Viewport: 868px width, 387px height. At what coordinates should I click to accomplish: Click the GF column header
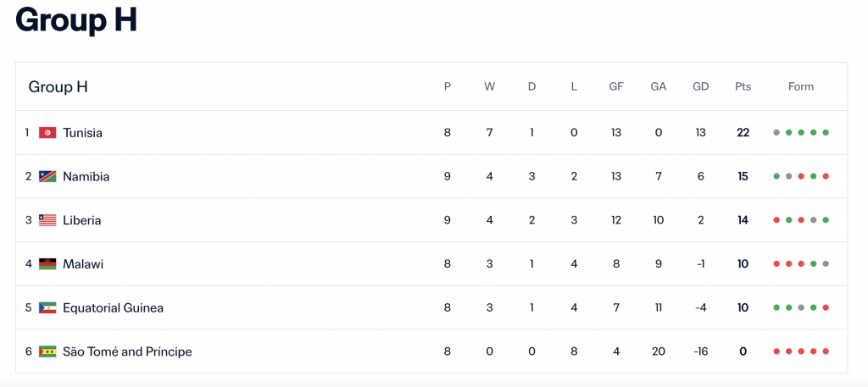pos(616,86)
